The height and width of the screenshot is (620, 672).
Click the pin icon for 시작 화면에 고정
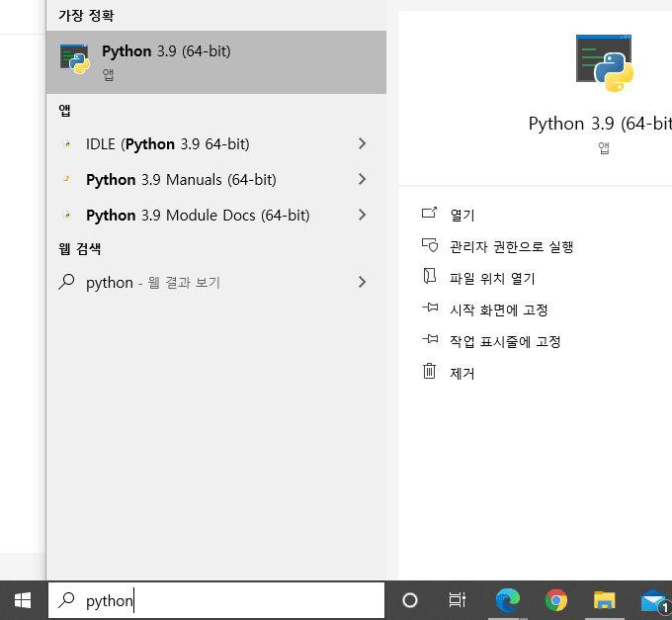[x=430, y=307]
